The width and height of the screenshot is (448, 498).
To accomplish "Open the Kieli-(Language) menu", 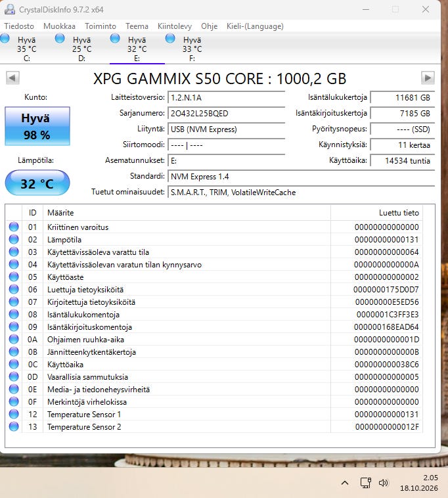I will pos(255,26).
